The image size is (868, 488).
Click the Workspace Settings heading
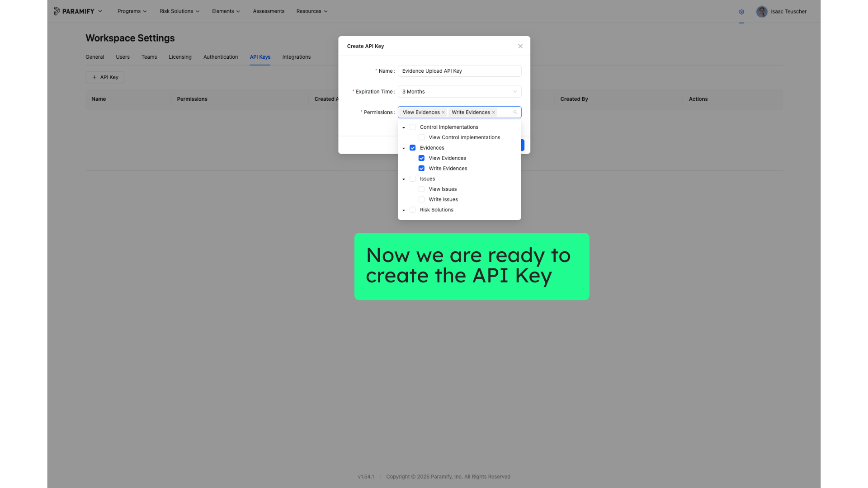click(130, 38)
